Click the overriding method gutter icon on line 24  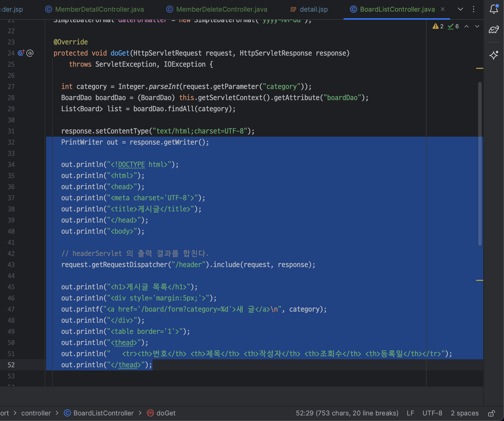pyautogui.click(x=21, y=53)
